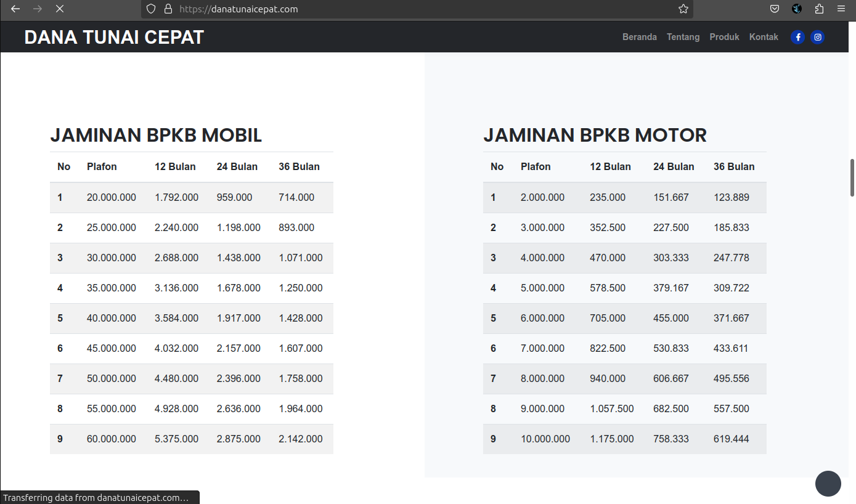Click the URL address bar field
This screenshot has height=504, width=856.
[419, 9]
